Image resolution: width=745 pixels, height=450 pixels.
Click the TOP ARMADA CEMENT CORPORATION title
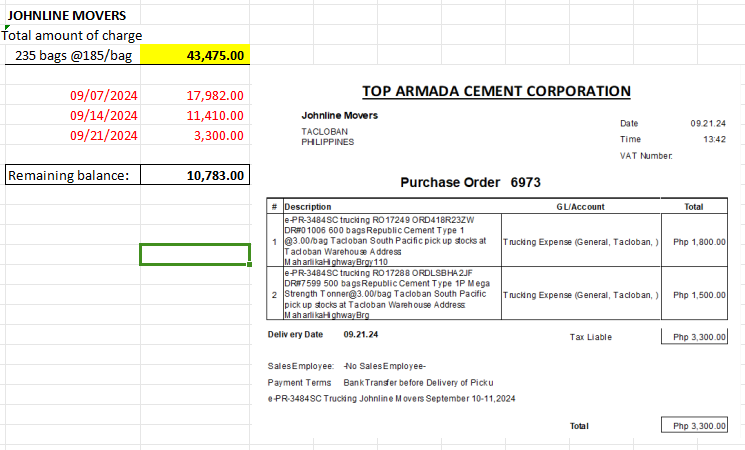pos(495,91)
